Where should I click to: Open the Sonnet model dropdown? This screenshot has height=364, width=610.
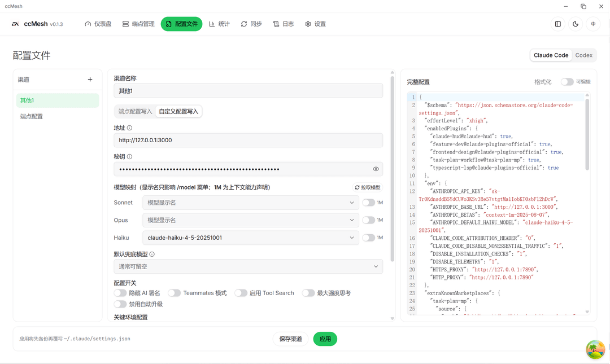tap(251, 203)
